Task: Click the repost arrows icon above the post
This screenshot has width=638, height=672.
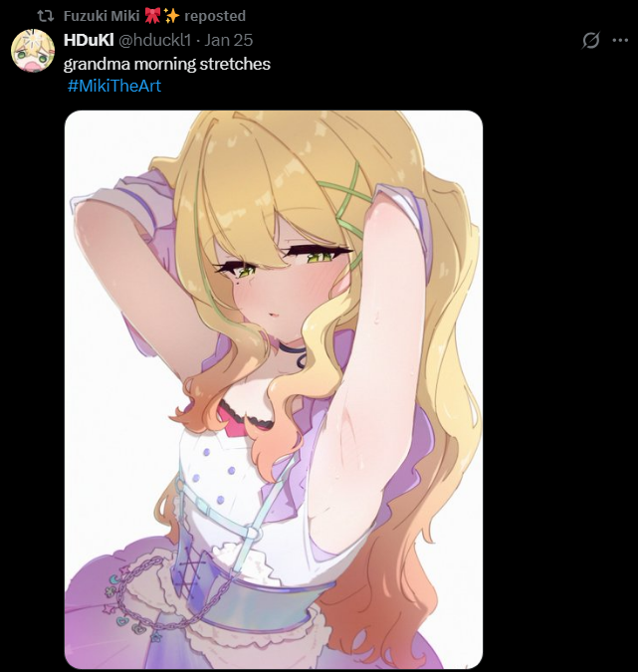Action: point(45,16)
